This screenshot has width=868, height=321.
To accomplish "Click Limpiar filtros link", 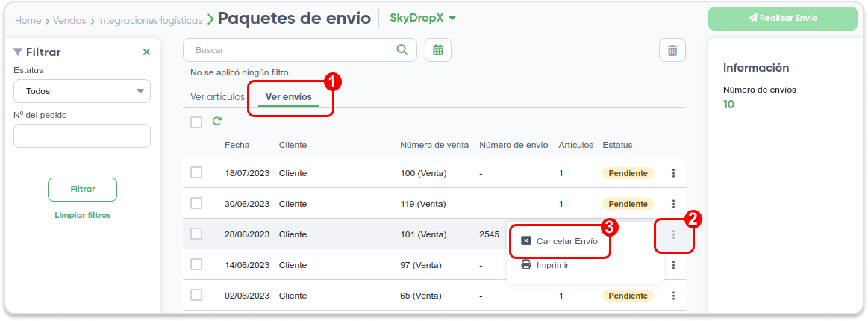I will pyautogui.click(x=83, y=215).
